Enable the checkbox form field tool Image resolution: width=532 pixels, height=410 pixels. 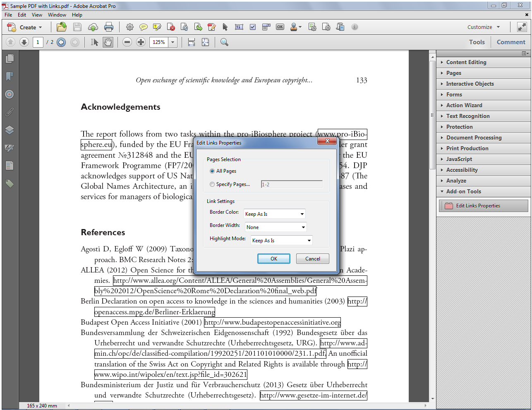pyautogui.click(x=253, y=27)
